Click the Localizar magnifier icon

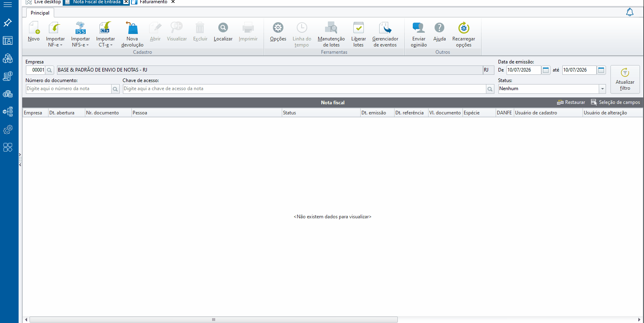click(x=223, y=28)
